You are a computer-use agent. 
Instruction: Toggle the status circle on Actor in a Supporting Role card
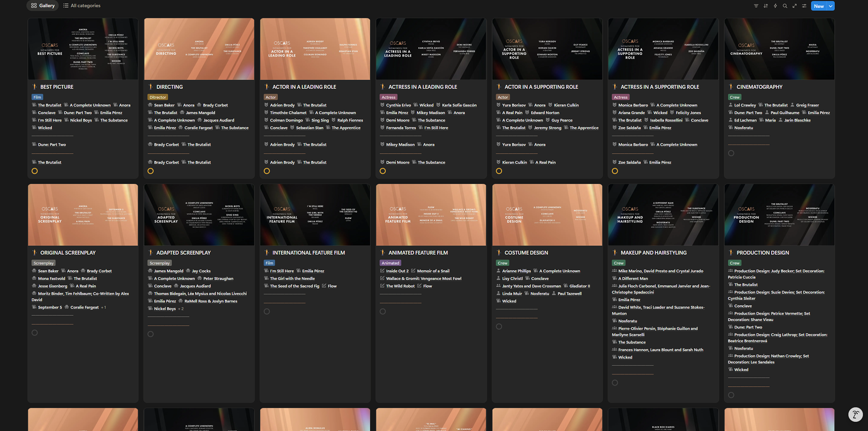[x=499, y=171]
